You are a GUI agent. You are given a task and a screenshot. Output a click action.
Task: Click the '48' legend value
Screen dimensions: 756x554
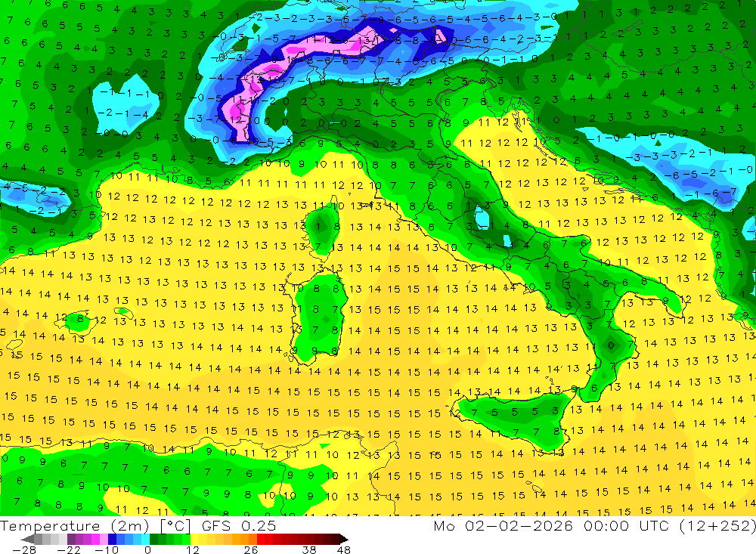tap(344, 549)
